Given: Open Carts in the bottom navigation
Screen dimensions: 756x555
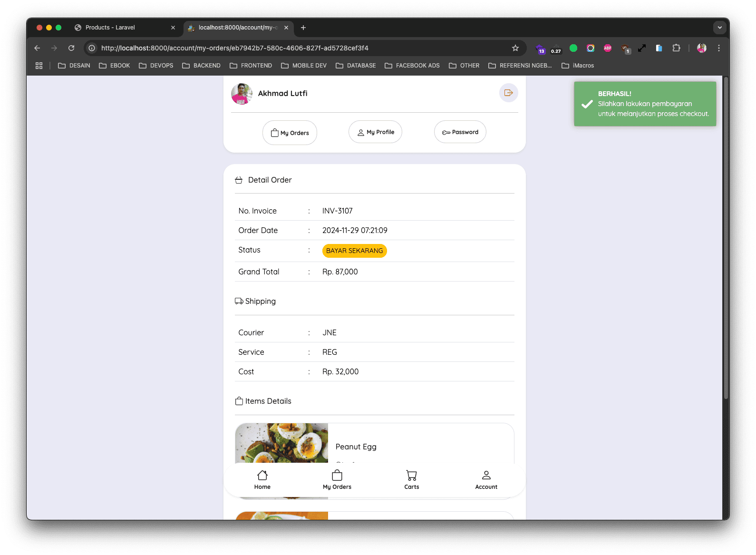Looking at the screenshot, I should [411, 480].
